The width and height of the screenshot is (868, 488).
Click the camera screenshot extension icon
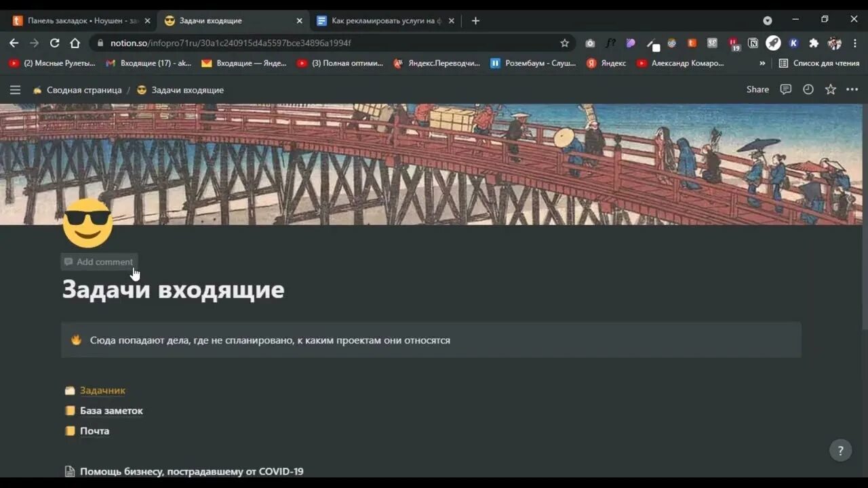click(590, 43)
